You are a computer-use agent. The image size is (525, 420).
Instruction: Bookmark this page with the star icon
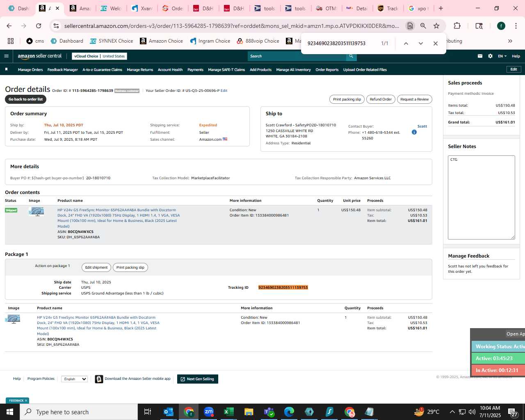pos(436,26)
